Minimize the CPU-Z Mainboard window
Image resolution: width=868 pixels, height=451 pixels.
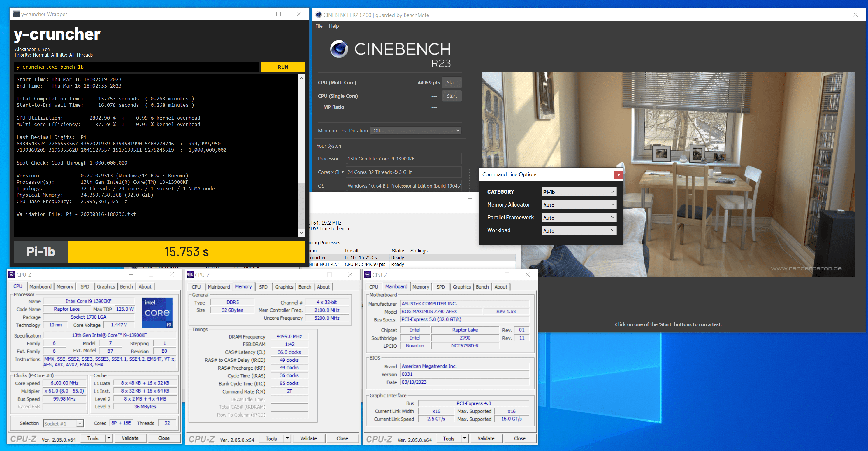pos(486,275)
